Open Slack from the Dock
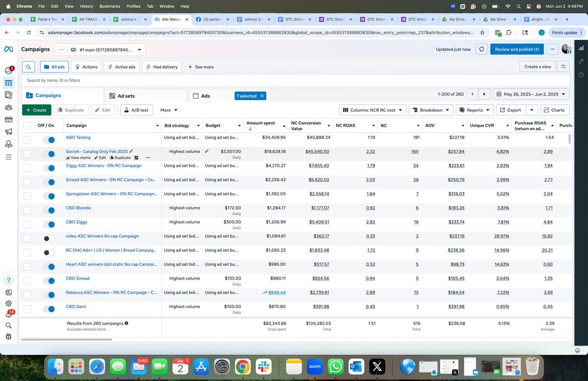The width and height of the screenshot is (588, 381). (263, 367)
